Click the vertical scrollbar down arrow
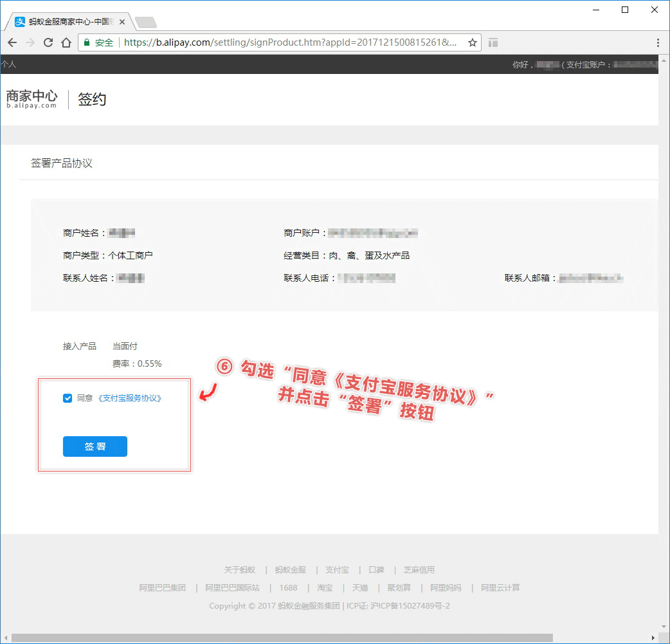This screenshot has height=644, width=670. tap(664, 627)
